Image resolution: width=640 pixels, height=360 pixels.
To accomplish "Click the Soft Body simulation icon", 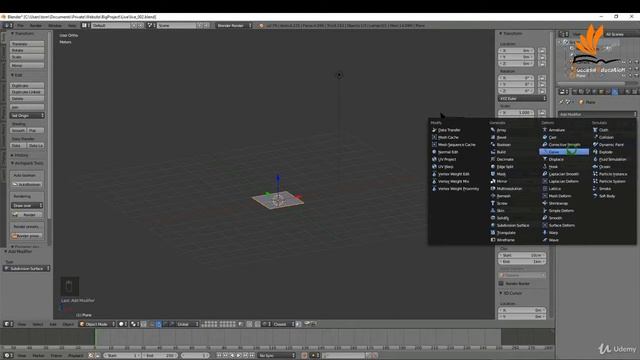I will point(595,196).
